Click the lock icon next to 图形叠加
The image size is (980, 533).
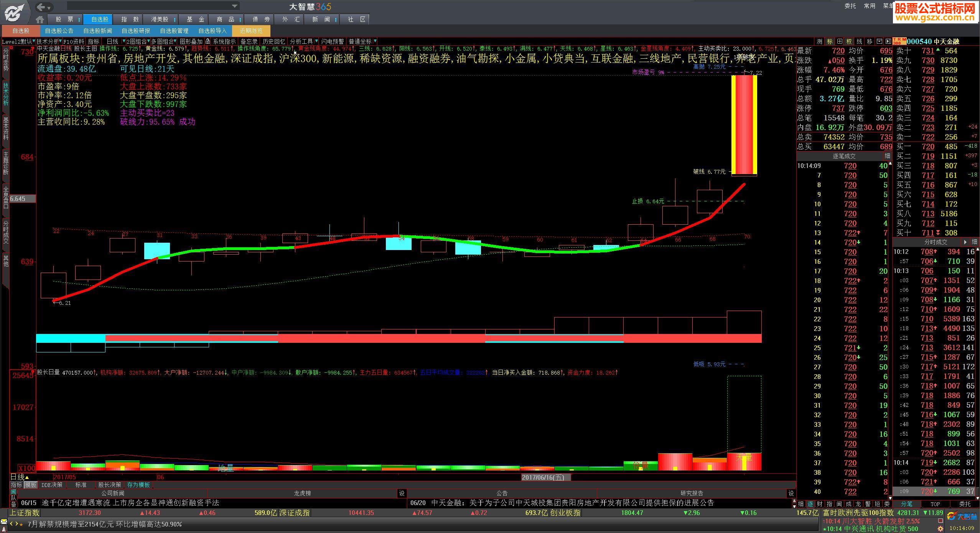tap(208, 41)
